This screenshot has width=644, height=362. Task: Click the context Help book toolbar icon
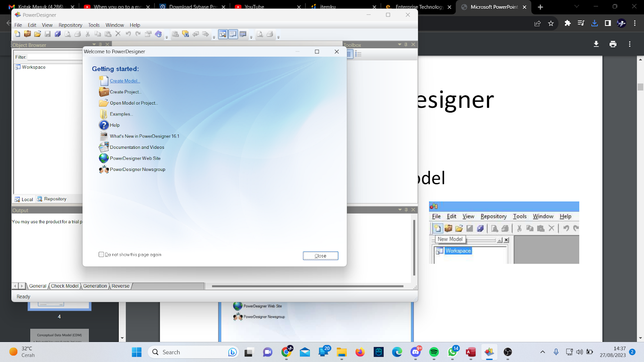(x=158, y=34)
